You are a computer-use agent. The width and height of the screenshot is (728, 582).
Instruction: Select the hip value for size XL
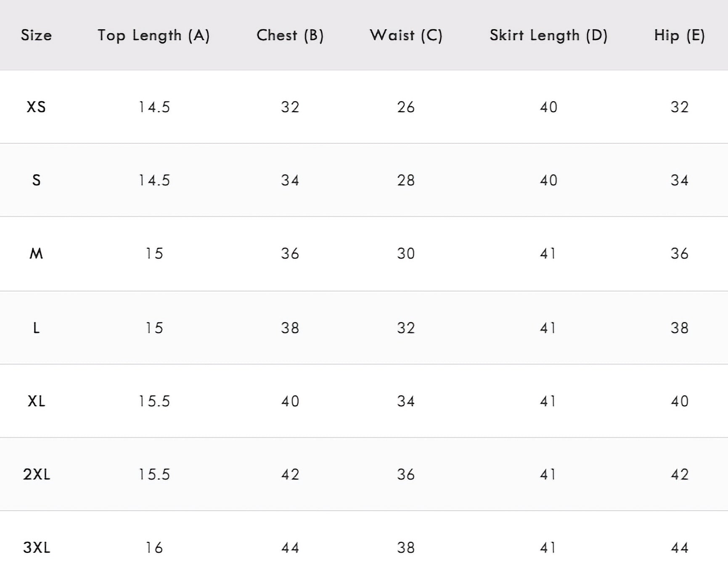[679, 401]
